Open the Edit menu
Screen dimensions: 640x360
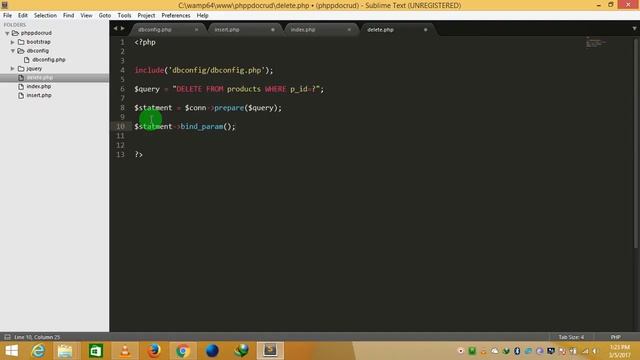(22, 15)
